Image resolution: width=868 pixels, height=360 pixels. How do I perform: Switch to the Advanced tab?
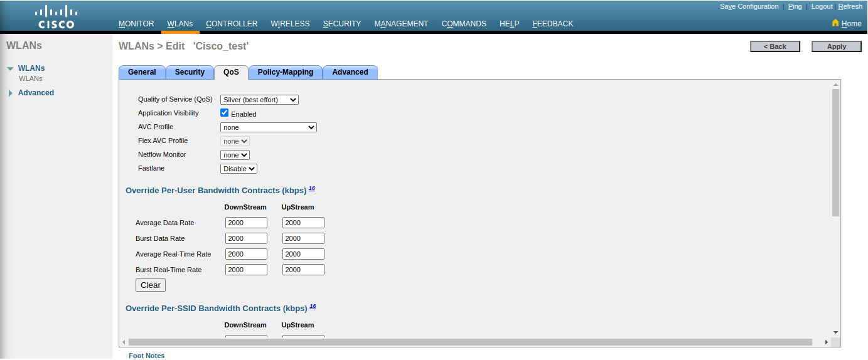(350, 72)
